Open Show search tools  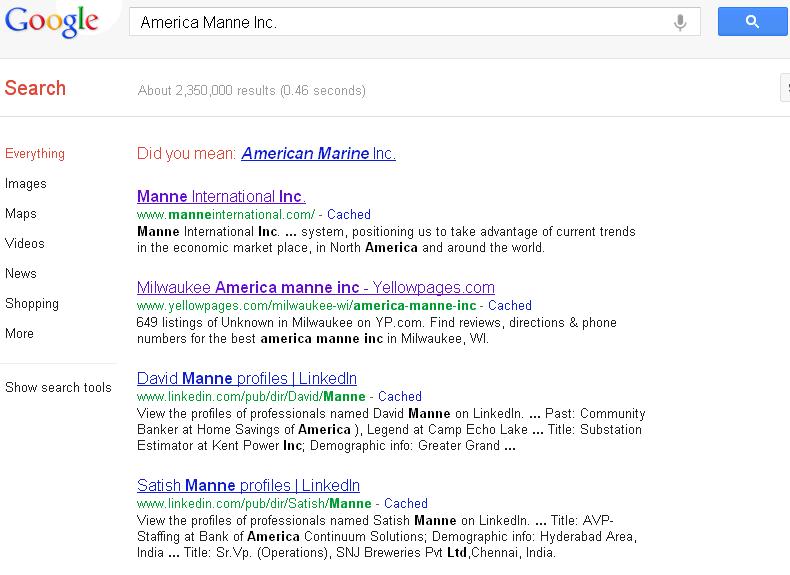click(58, 388)
